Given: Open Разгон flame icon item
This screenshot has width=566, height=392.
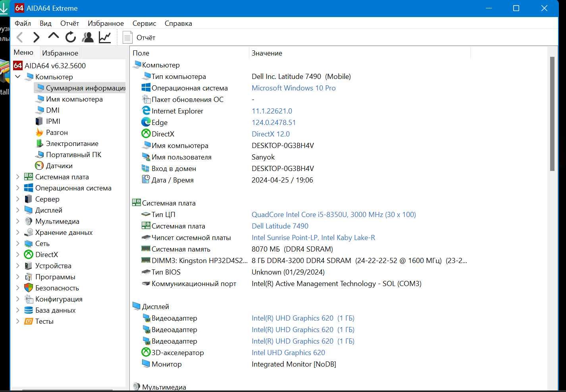Looking at the screenshot, I should tap(39, 132).
